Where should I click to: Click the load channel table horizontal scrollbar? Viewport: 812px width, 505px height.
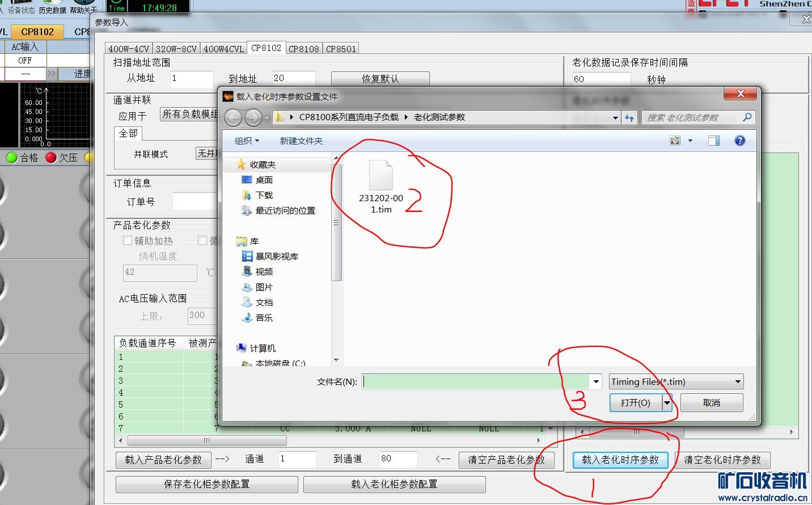point(206,440)
